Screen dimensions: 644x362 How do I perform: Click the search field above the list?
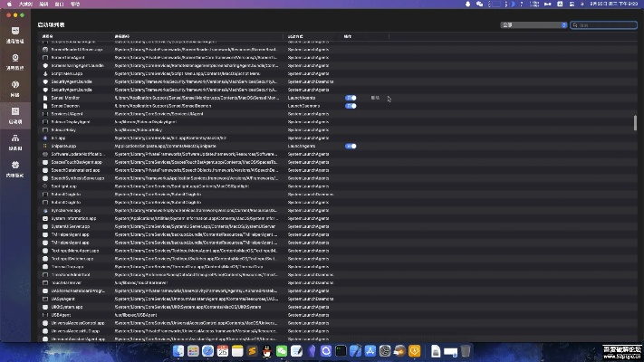[602, 25]
